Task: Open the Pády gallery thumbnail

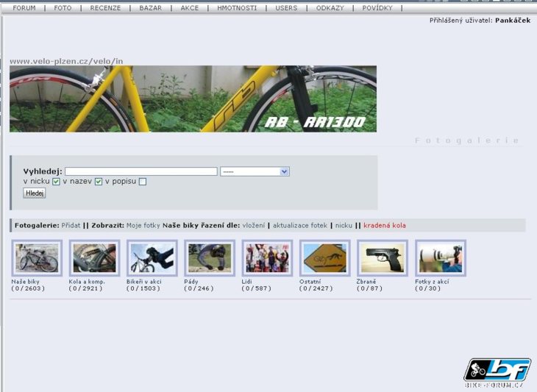Action: tap(209, 258)
